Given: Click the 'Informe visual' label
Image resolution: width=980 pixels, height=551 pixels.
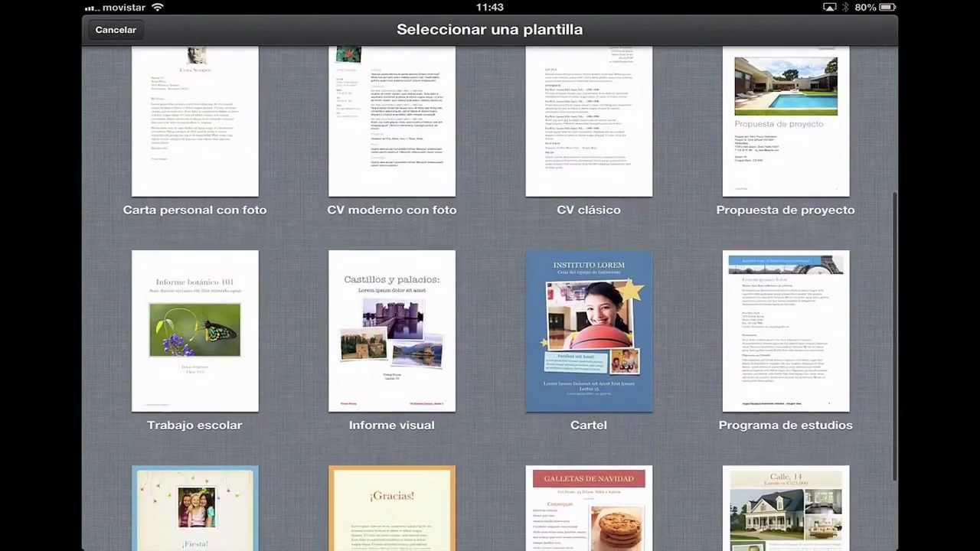Looking at the screenshot, I should point(391,425).
